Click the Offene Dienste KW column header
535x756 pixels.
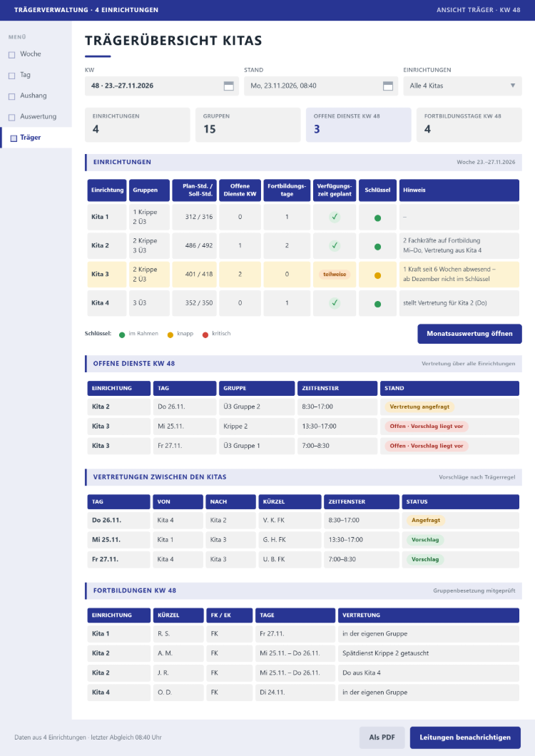pos(240,190)
